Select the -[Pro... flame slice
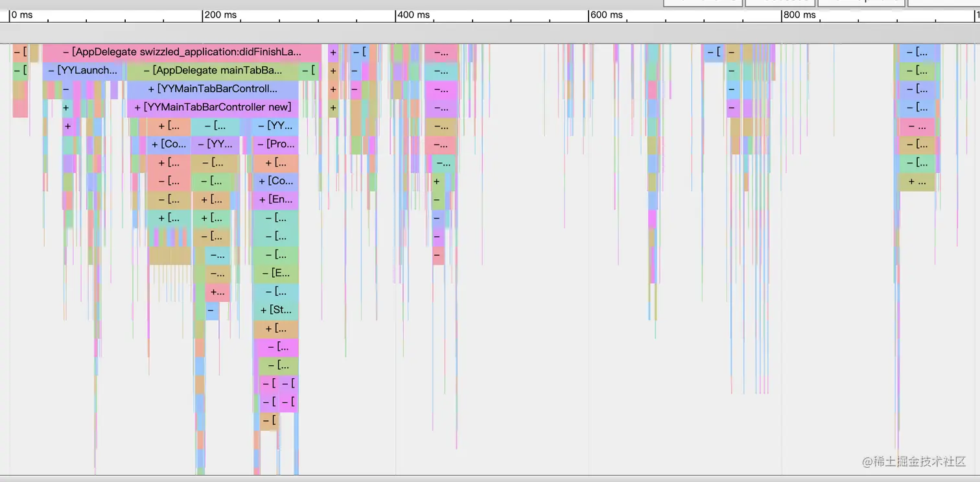The height and width of the screenshot is (482, 980). click(x=275, y=144)
